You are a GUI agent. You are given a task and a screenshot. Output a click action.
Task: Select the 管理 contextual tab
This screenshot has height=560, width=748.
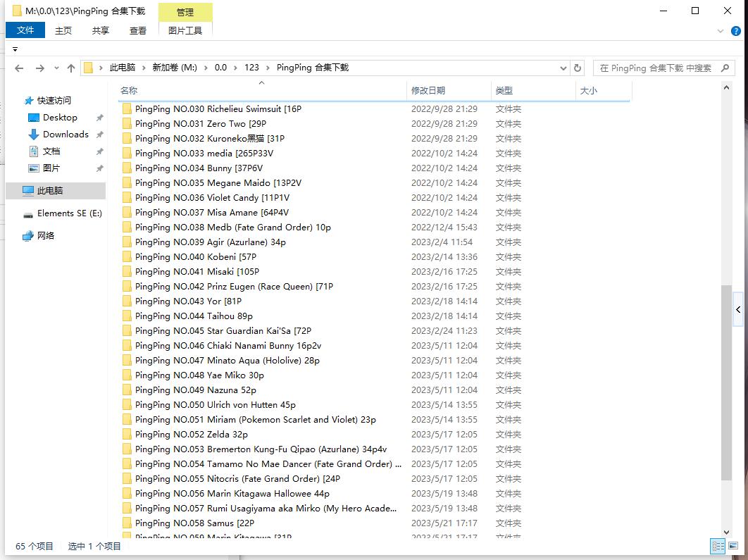point(185,13)
